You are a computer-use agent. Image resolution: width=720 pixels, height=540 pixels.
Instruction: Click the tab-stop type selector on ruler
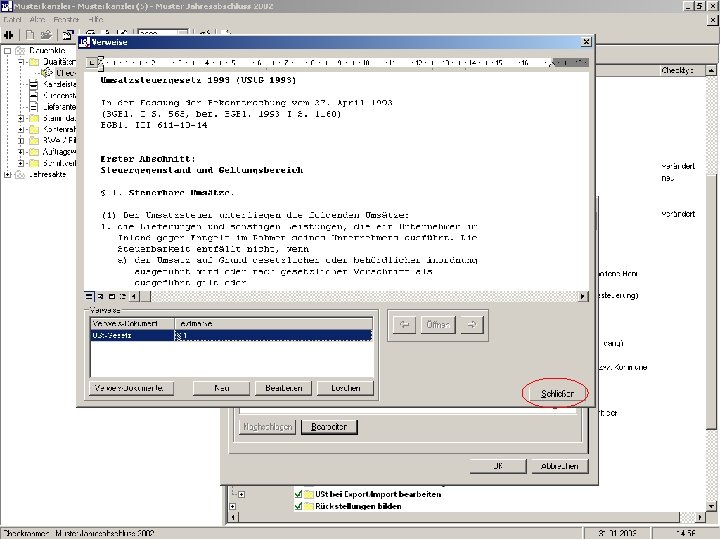(x=91, y=62)
